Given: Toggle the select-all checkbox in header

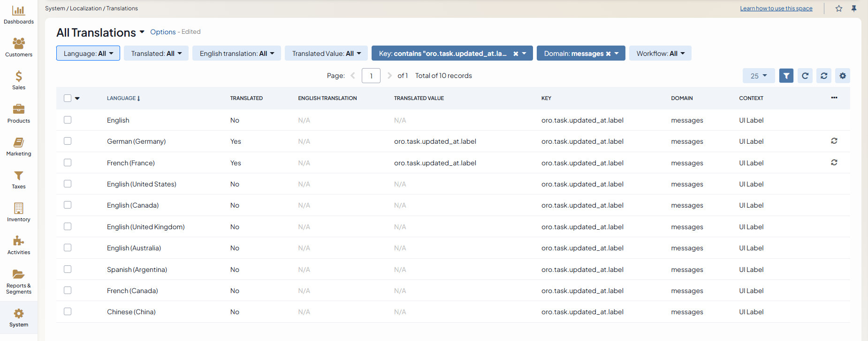Looking at the screenshot, I should pyautogui.click(x=68, y=98).
